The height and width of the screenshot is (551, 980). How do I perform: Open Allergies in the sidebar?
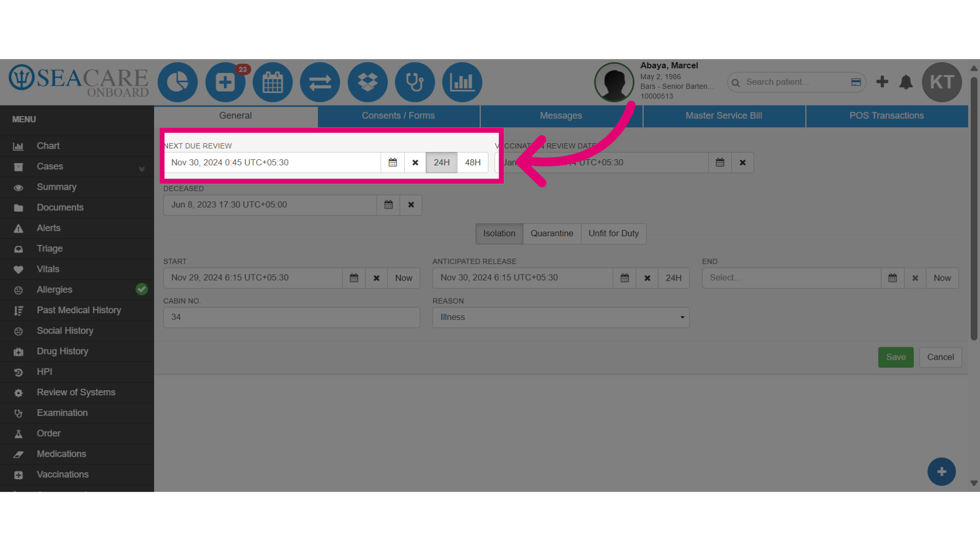point(77,290)
